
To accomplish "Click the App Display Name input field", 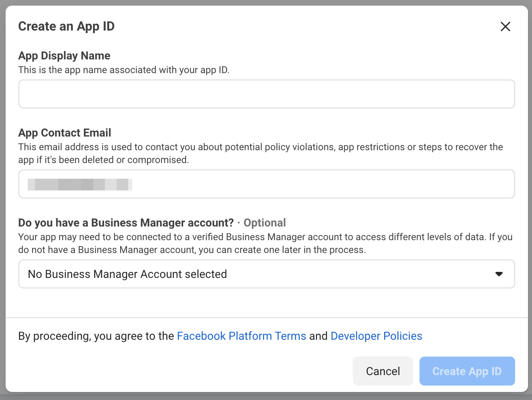I will 267,94.
